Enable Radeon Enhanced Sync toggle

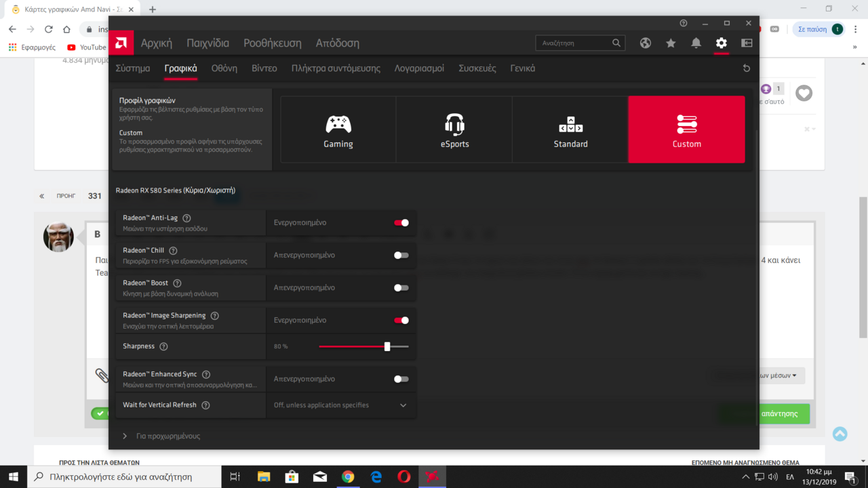[401, 379]
